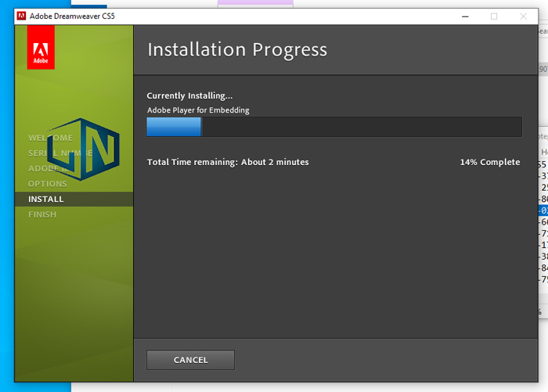This screenshot has height=392, width=548.
Task: Close the Adobe Dreamweaver CS5 window
Action: coord(523,16)
